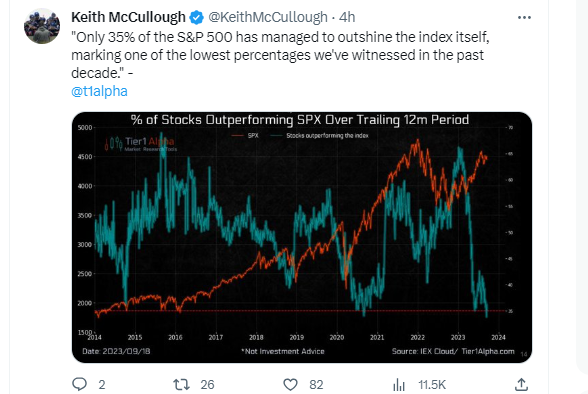This screenshot has height=394, width=588.
Task: Click the Keith McCullough display name
Action: coord(128,17)
